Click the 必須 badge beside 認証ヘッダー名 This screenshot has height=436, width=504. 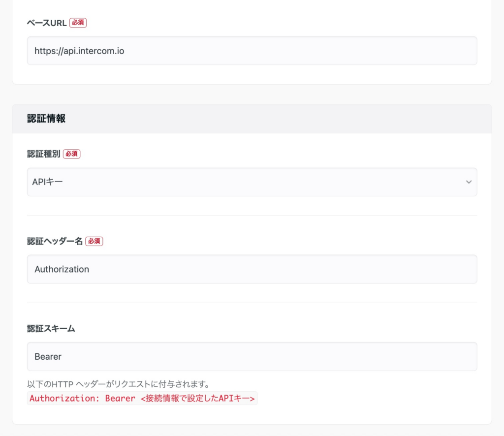pos(94,241)
